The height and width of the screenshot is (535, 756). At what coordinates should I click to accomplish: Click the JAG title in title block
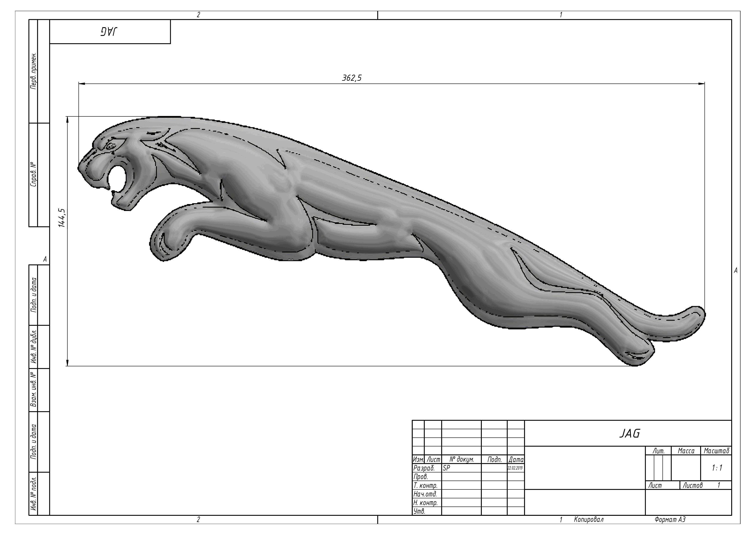[629, 434]
